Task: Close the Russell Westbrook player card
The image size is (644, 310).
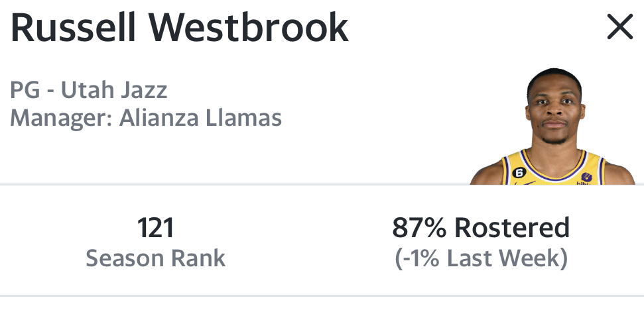Action: tap(619, 27)
